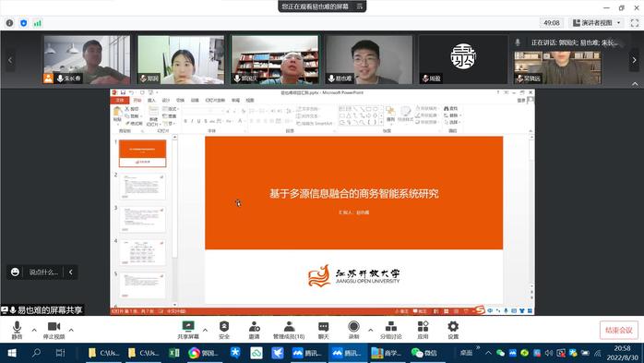This screenshot has height=363, width=644.
Task: Open 演讲者视图 view layout dropdown
Action: click(x=597, y=23)
